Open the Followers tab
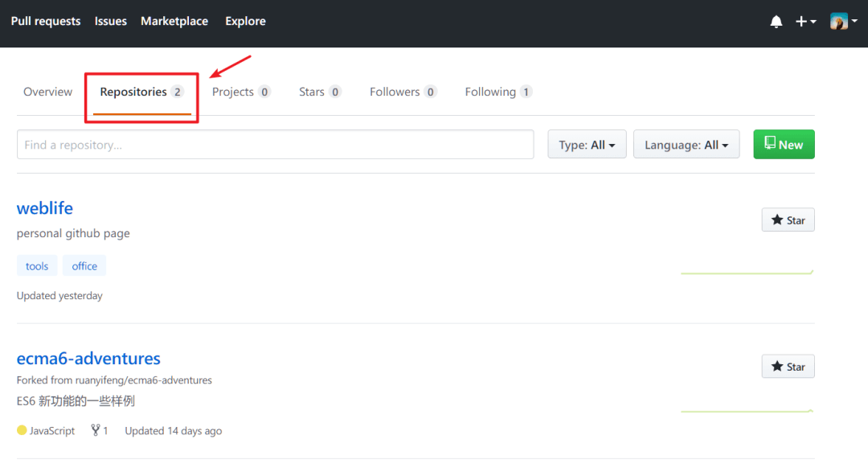This screenshot has height=472, width=868. 403,92
